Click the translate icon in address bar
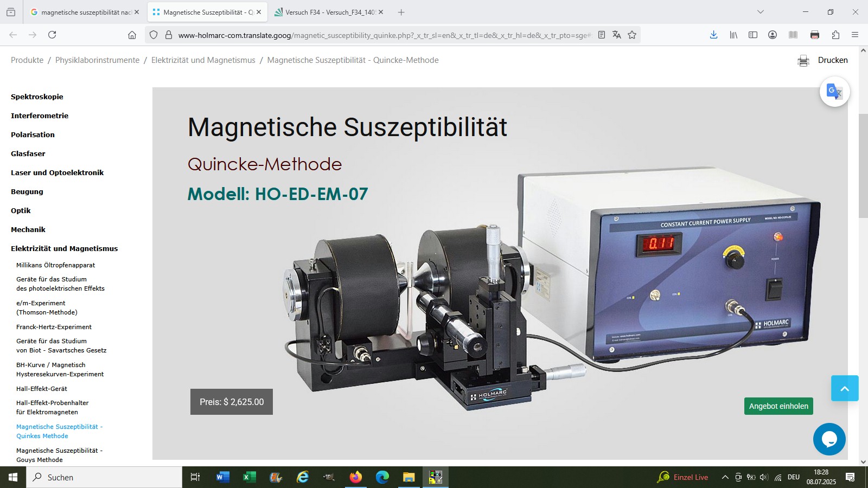This screenshot has width=868, height=488. [617, 35]
